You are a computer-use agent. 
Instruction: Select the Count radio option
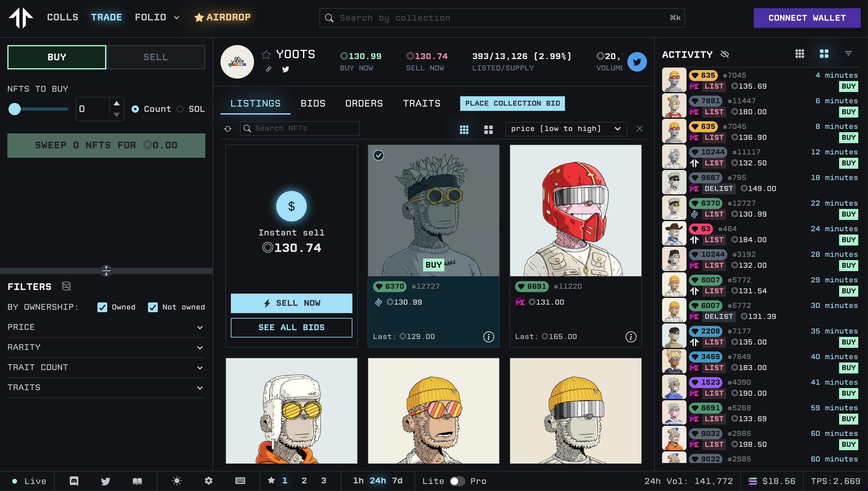tap(135, 109)
